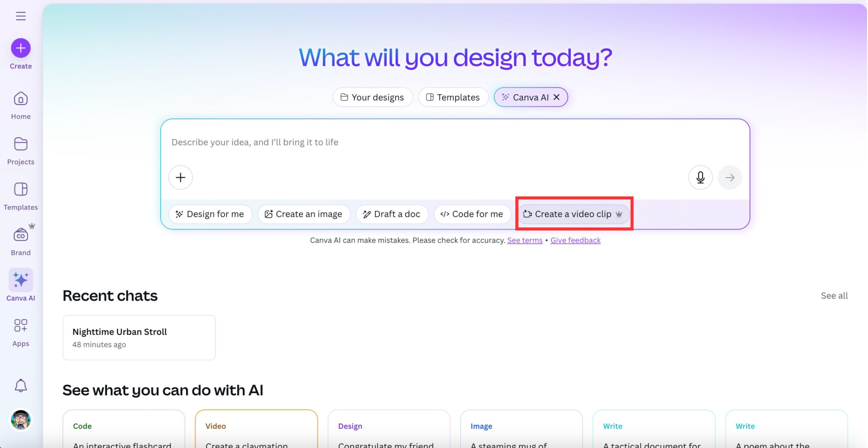Click the purple Create plus button
This screenshot has height=448, width=868.
21,48
